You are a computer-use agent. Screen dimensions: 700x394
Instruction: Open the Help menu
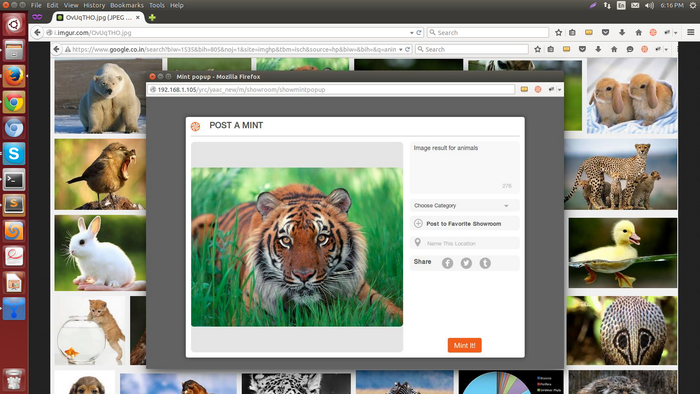click(177, 5)
